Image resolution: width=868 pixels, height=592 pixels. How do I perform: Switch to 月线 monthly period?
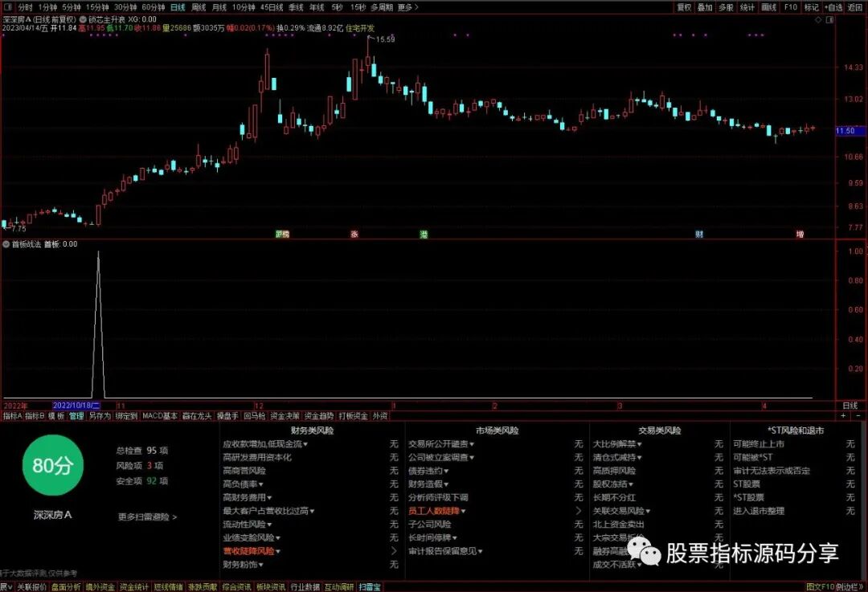[x=219, y=7]
